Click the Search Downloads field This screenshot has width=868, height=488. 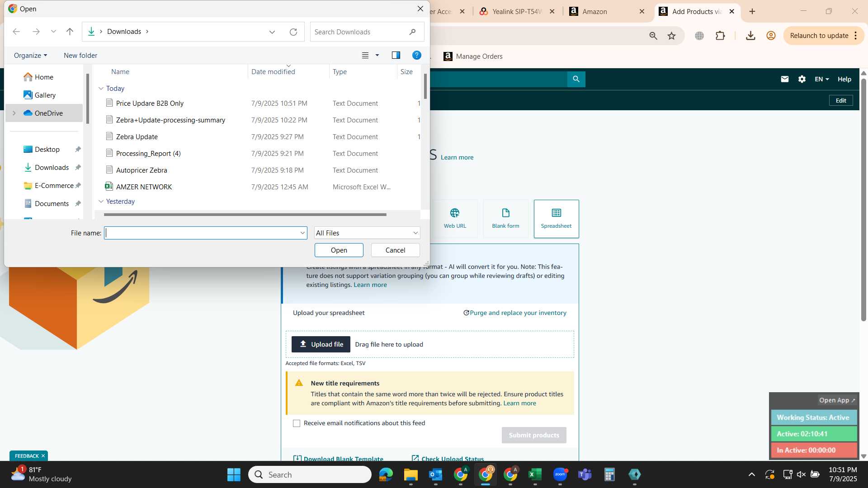367,32
